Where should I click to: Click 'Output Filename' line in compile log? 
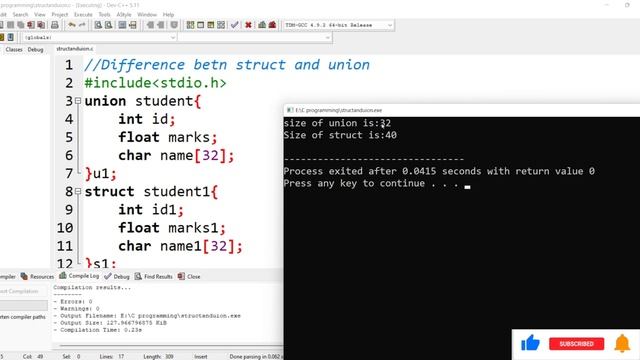point(147,316)
